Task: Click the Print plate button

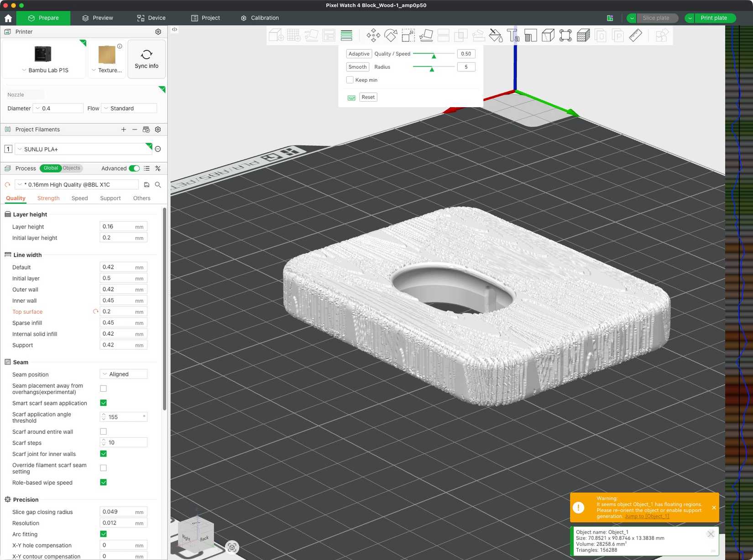Action: pos(713,18)
